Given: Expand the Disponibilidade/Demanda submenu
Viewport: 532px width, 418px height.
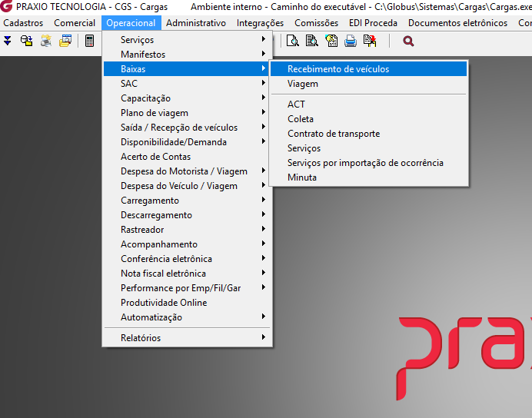Looking at the screenshot, I should point(188,141).
